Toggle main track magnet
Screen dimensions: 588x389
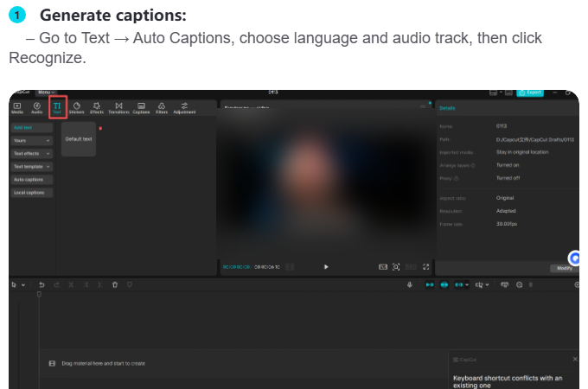pos(430,284)
